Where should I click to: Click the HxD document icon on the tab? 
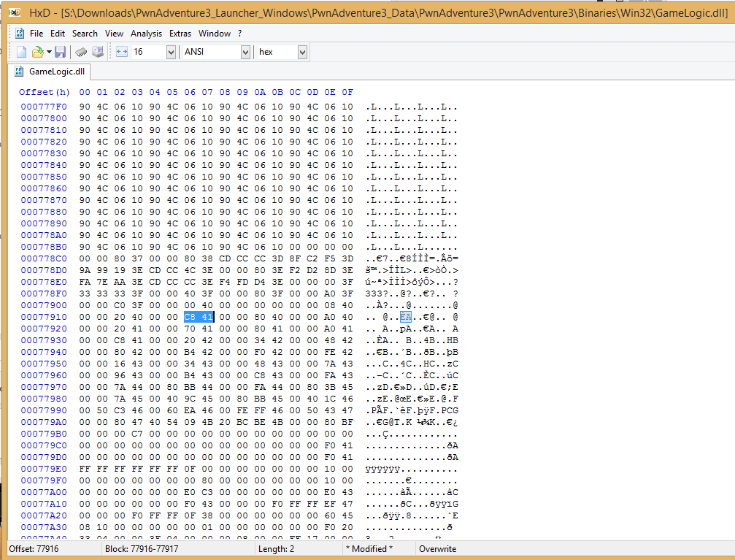tap(19, 70)
